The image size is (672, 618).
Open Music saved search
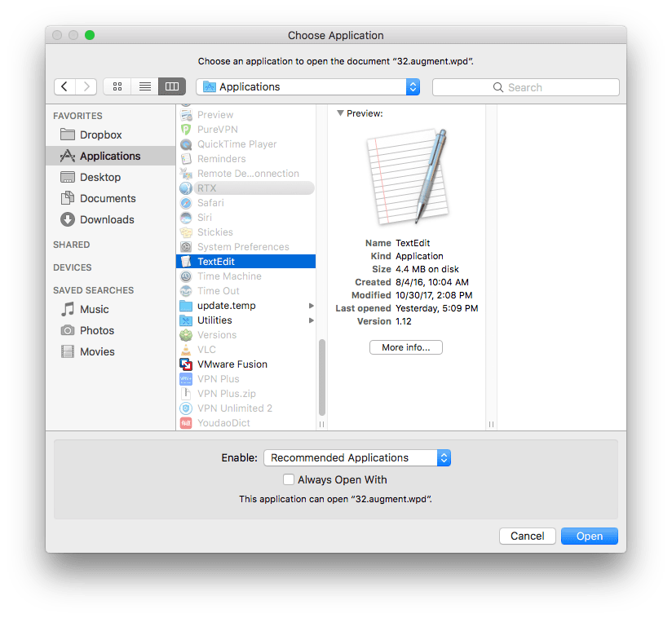111,310
